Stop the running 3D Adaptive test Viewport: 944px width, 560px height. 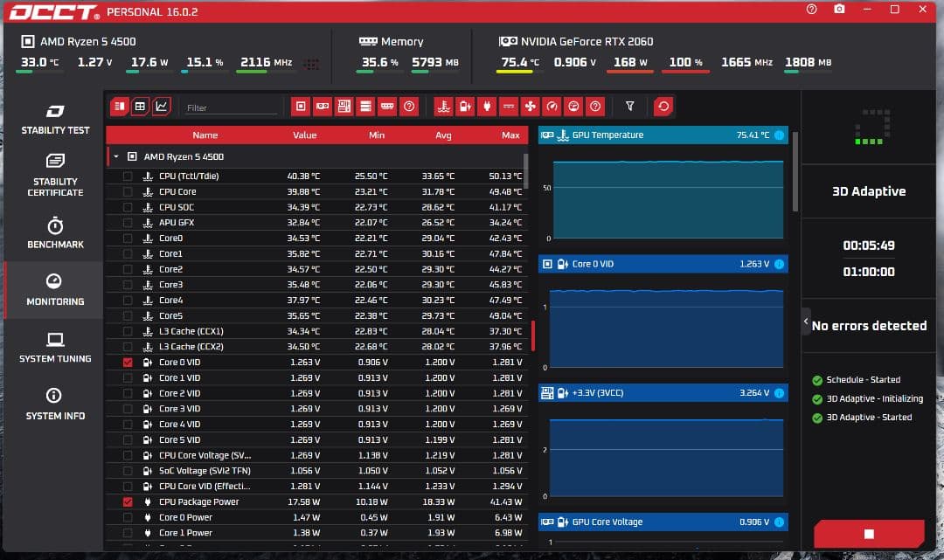pyautogui.click(x=869, y=534)
